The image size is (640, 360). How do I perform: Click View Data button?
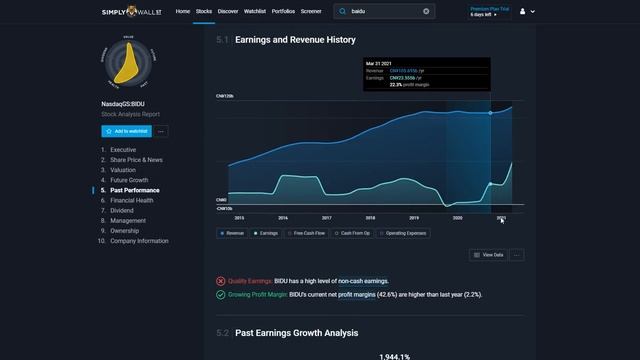pos(488,255)
